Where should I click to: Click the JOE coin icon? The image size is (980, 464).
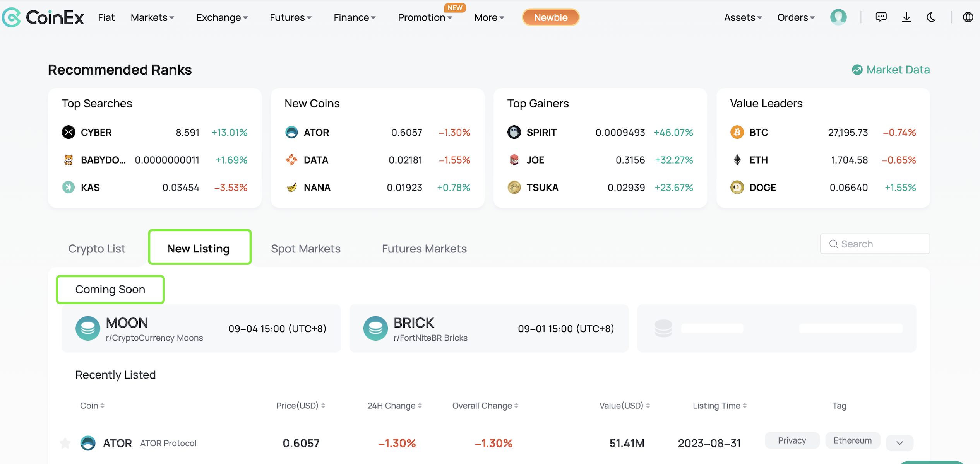click(514, 160)
